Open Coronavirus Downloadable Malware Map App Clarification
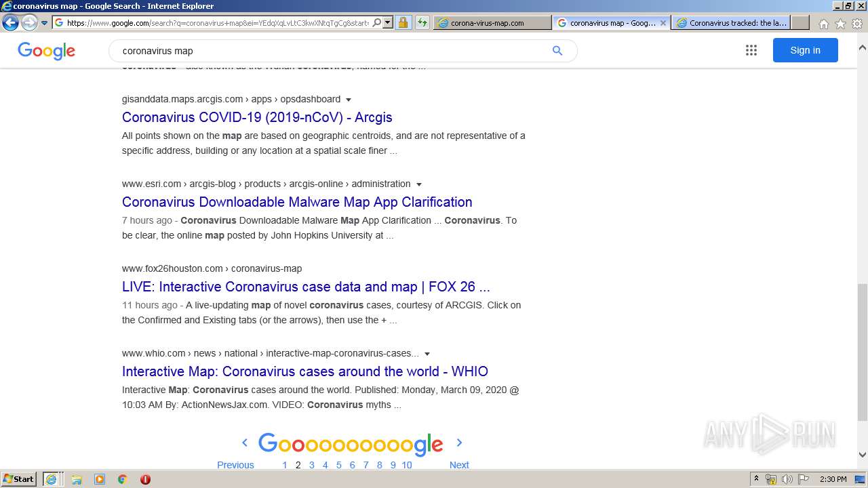 [x=297, y=202]
